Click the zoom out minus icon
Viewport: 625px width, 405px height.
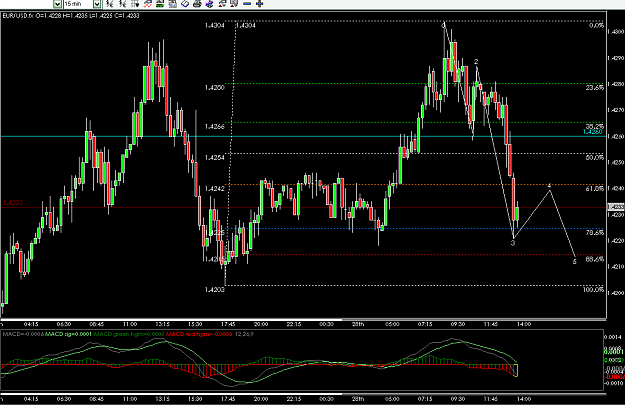pos(247,4)
